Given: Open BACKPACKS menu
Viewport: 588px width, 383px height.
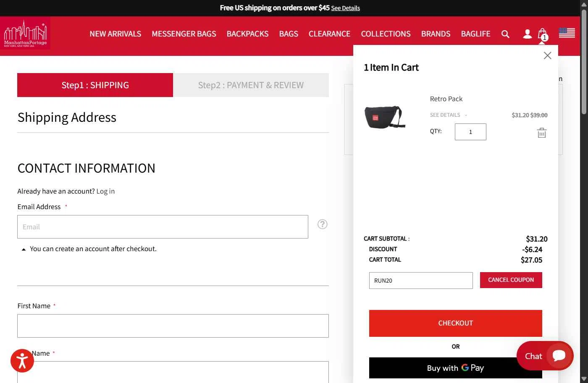Looking at the screenshot, I should click(x=248, y=34).
